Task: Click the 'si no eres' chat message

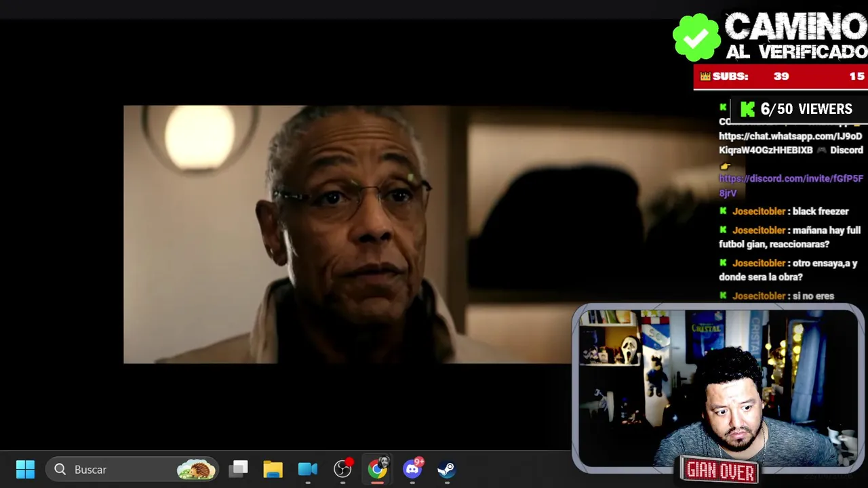Action: 776,296
